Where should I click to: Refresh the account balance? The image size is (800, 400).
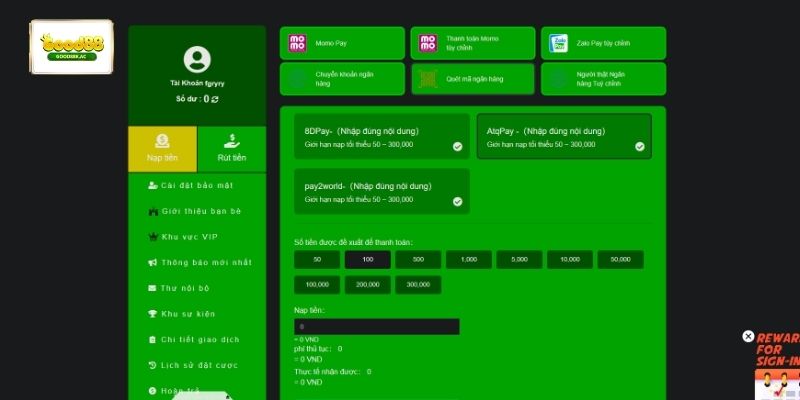(x=215, y=100)
